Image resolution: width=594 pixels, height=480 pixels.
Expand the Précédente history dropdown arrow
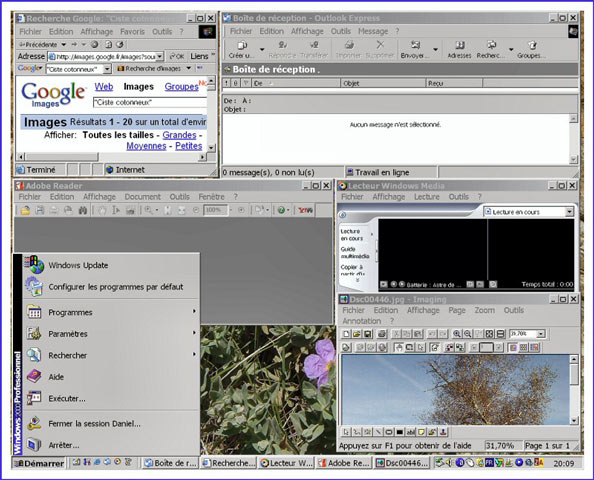pos(64,44)
